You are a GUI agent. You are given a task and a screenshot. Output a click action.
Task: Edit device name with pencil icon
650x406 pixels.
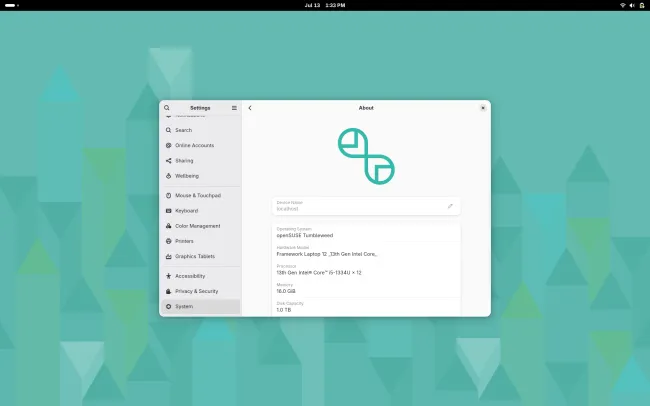pos(450,206)
